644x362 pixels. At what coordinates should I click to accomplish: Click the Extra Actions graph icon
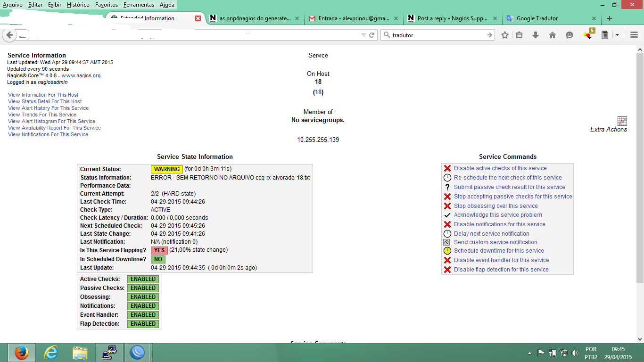(622, 121)
